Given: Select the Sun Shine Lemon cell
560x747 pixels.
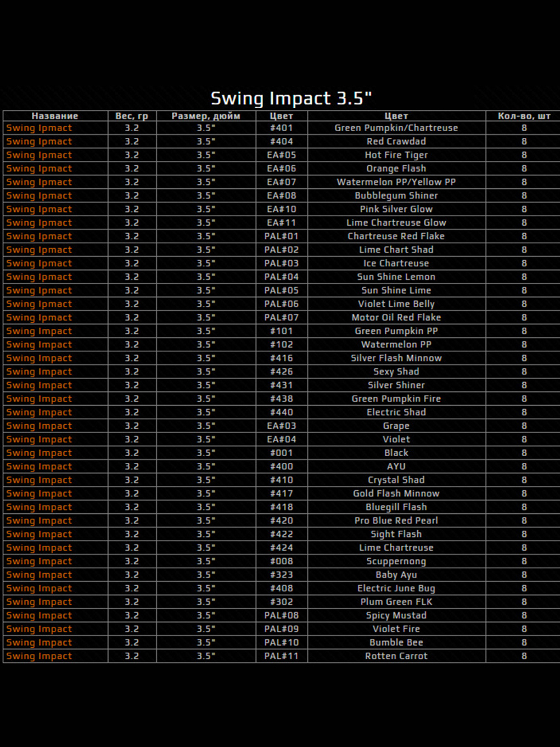Looking at the screenshot, I should pos(396,277).
